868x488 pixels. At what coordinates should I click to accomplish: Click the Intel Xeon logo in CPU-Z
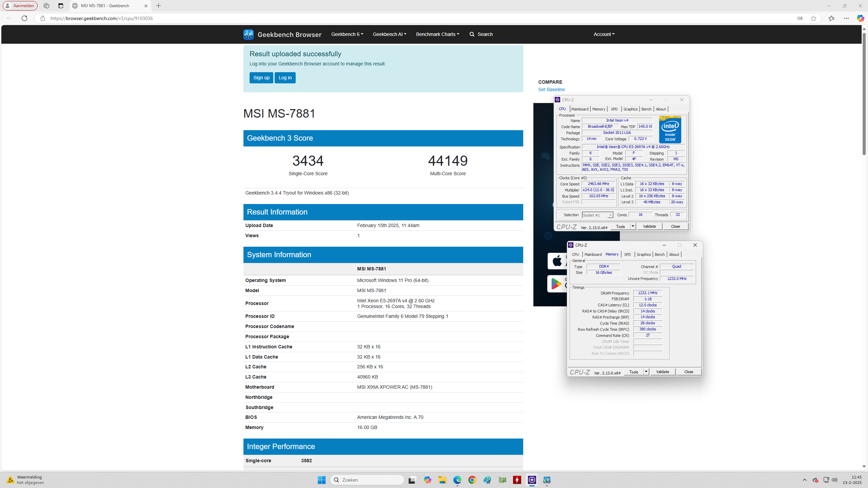(670, 129)
